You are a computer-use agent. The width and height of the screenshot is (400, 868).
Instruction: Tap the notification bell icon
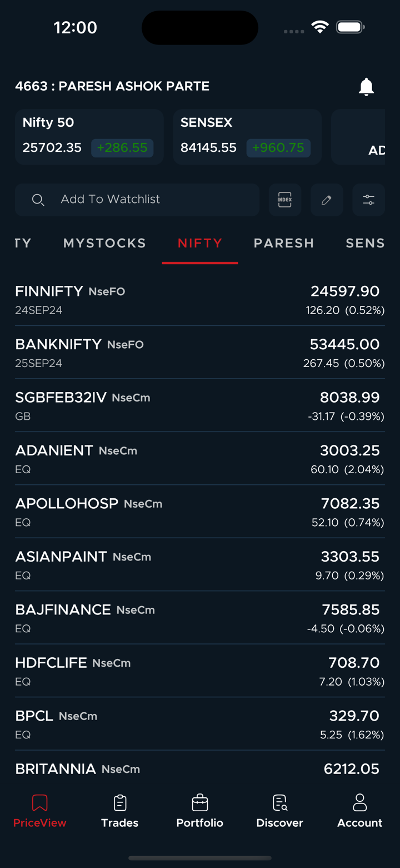click(366, 87)
